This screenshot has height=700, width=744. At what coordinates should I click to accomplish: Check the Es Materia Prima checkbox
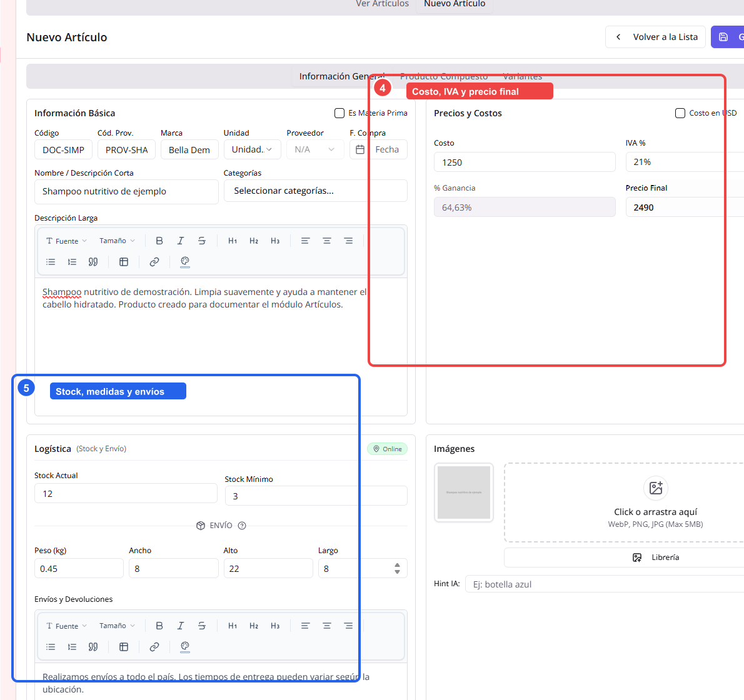[339, 113]
